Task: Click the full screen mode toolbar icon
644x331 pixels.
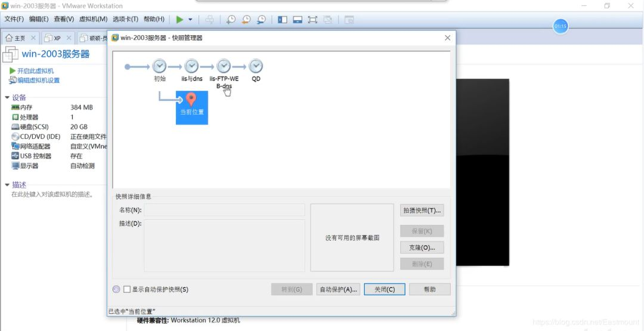Action: (x=312, y=19)
